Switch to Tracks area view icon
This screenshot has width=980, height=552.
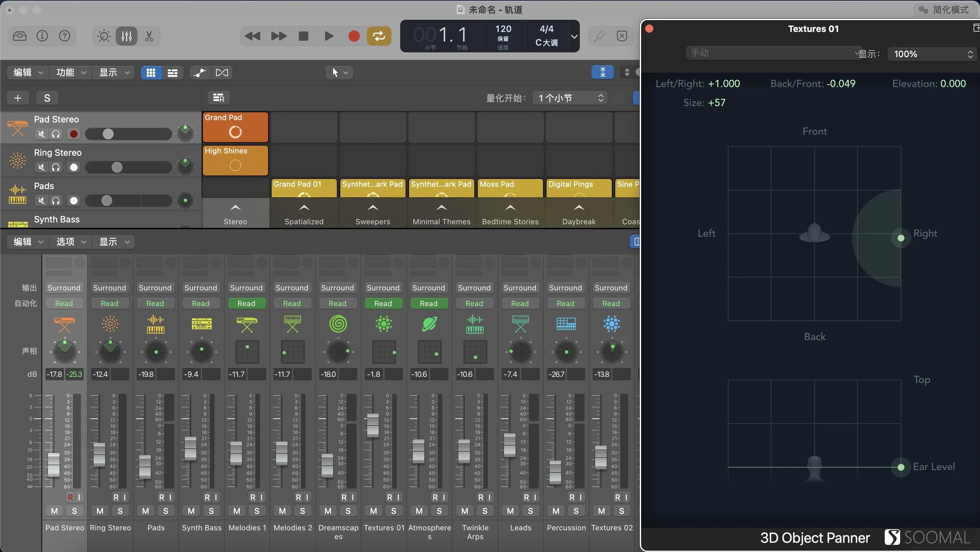(172, 72)
